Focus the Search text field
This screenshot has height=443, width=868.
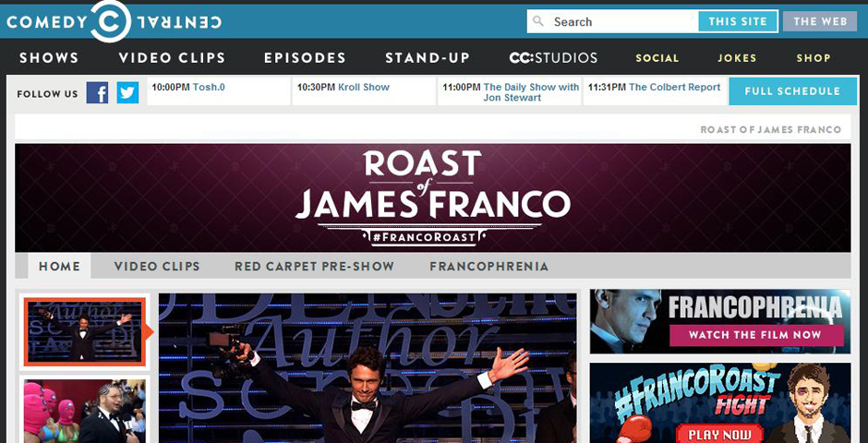(x=612, y=21)
